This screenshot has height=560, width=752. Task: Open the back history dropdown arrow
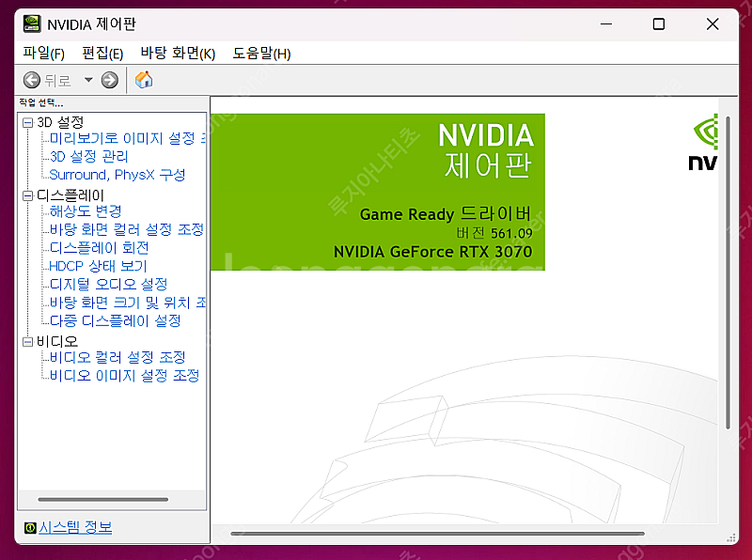pyautogui.click(x=88, y=80)
